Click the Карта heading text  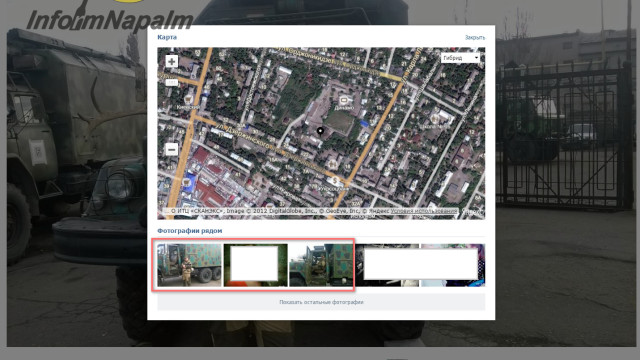pyautogui.click(x=167, y=37)
